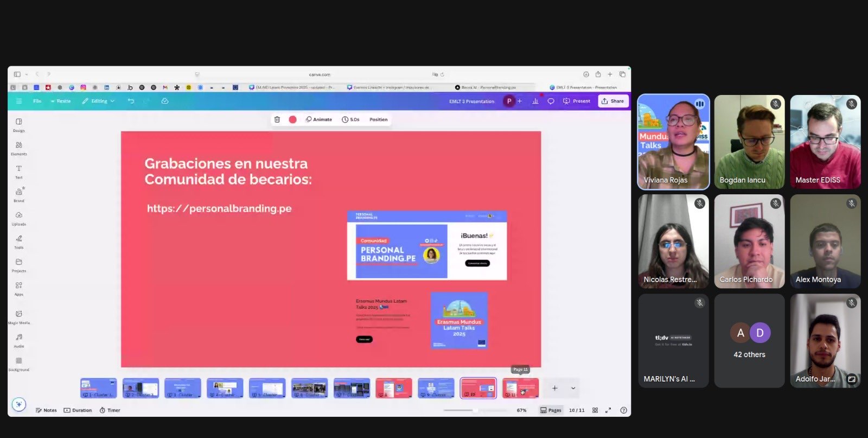The width and height of the screenshot is (868, 438).
Task: Click the Present button
Action: click(577, 101)
